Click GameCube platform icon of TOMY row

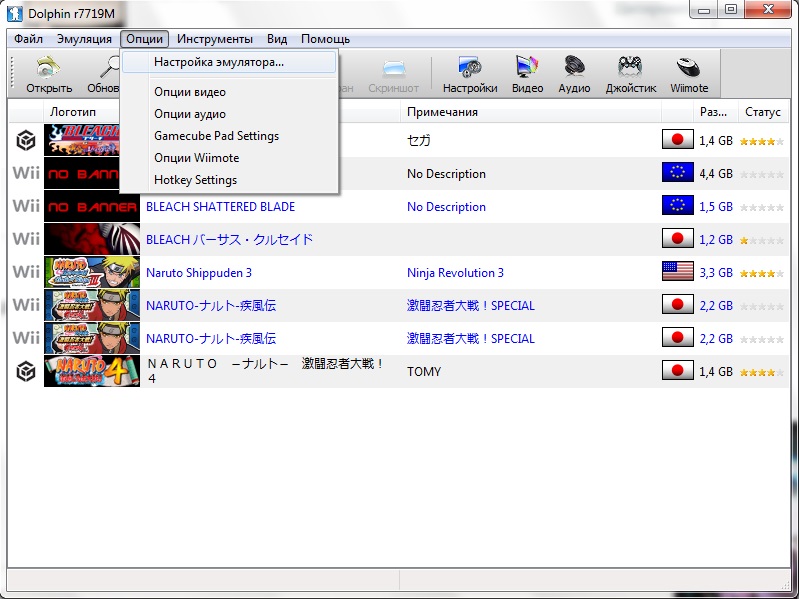pyautogui.click(x=26, y=371)
